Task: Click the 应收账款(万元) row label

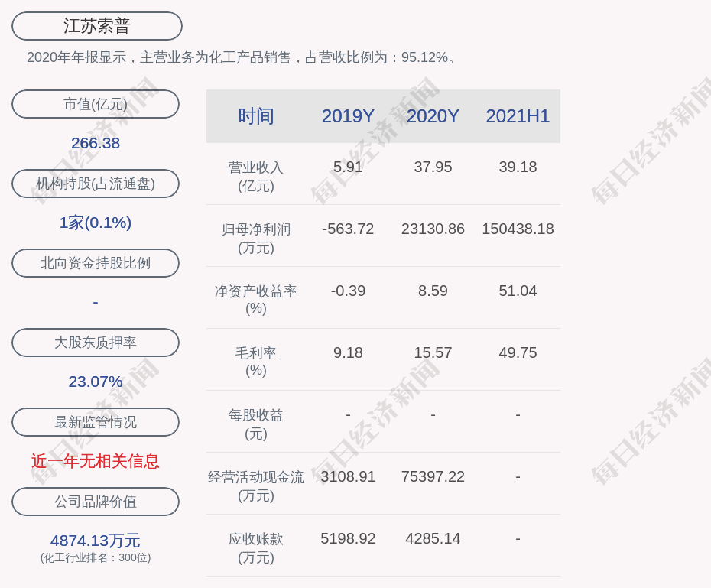Action: (x=256, y=548)
